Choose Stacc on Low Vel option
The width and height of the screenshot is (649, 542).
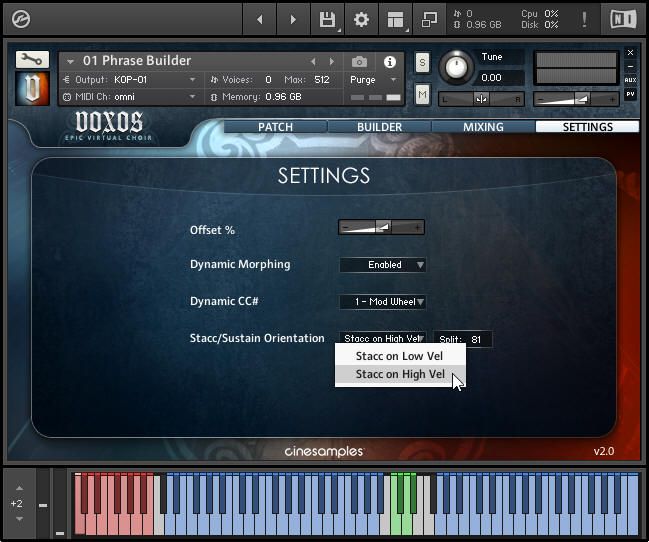point(399,356)
